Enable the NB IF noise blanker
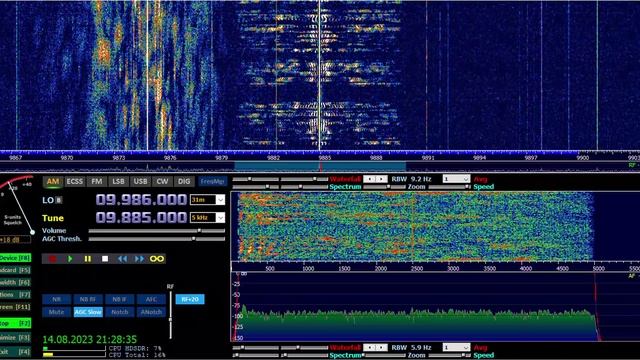 (x=120, y=299)
